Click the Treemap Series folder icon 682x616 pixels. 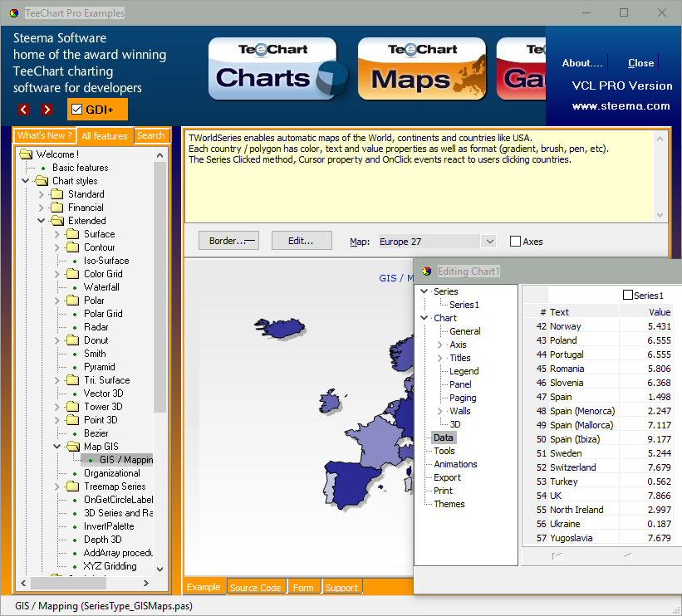72,486
